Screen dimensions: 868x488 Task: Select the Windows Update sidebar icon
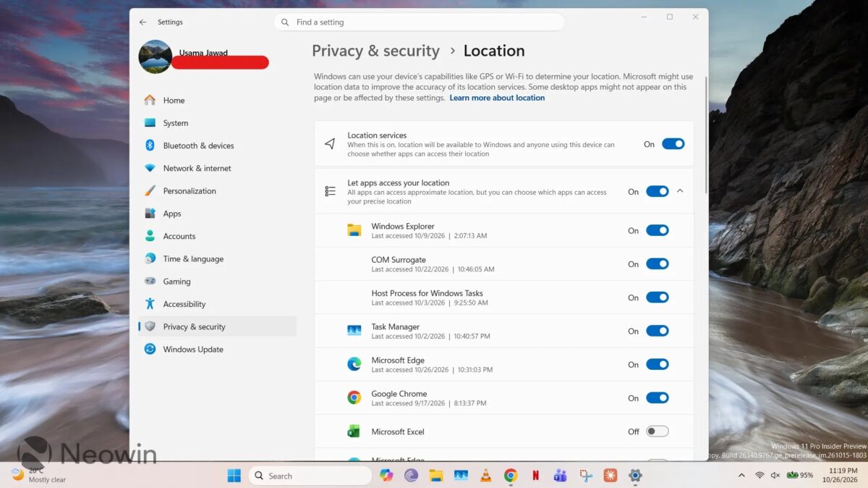click(x=150, y=349)
